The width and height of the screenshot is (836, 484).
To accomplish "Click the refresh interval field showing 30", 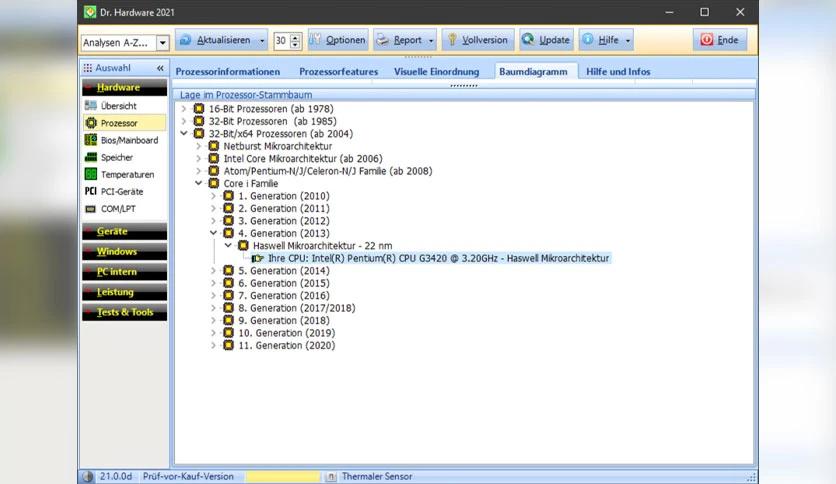I will [x=282, y=41].
